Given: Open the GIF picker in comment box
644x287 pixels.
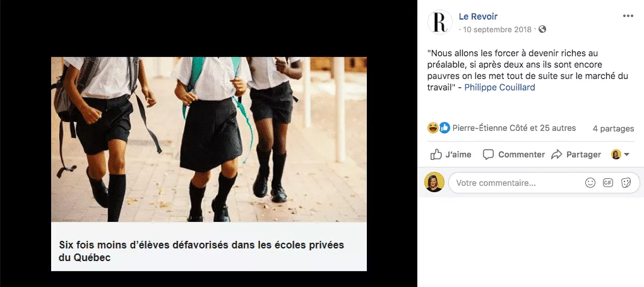Looking at the screenshot, I should point(608,183).
